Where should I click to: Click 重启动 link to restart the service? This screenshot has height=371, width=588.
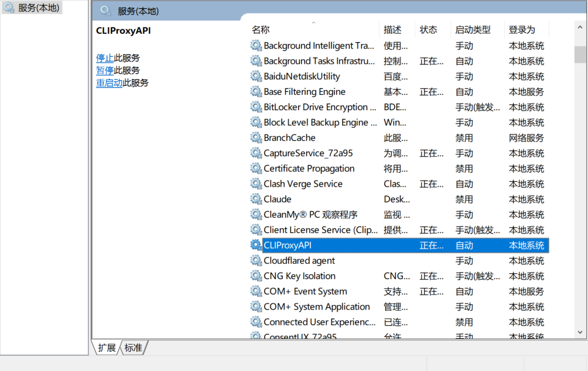(x=109, y=83)
